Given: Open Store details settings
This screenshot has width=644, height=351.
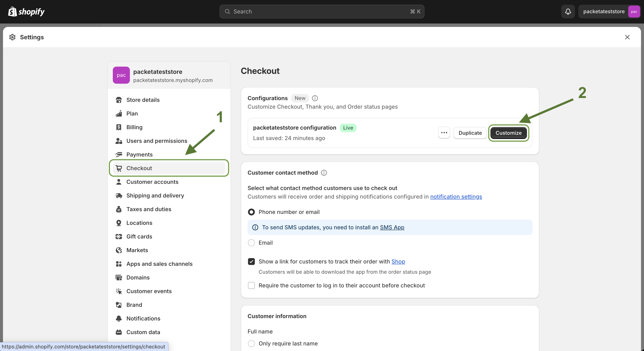Looking at the screenshot, I should tap(169, 100).
